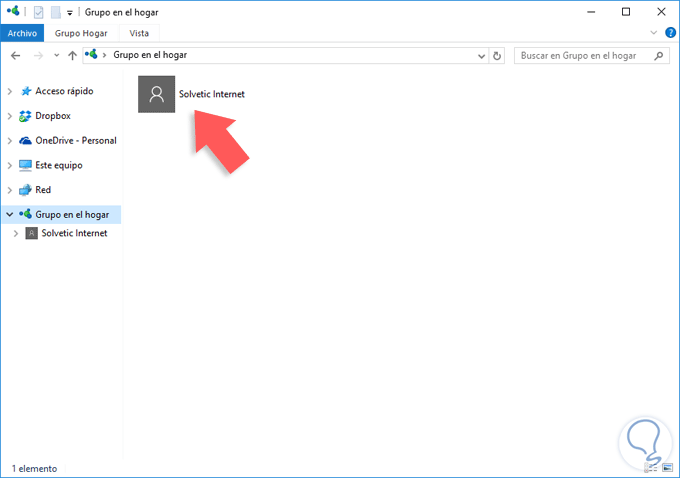Click the forward navigation arrow
Image resolution: width=680 pixels, height=478 pixels.
[x=39, y=56]
